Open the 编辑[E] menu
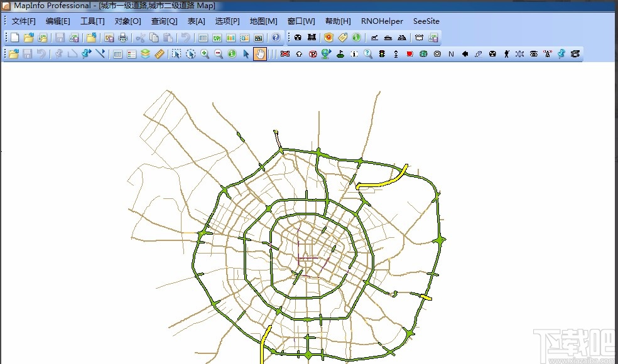 [58, 21]
